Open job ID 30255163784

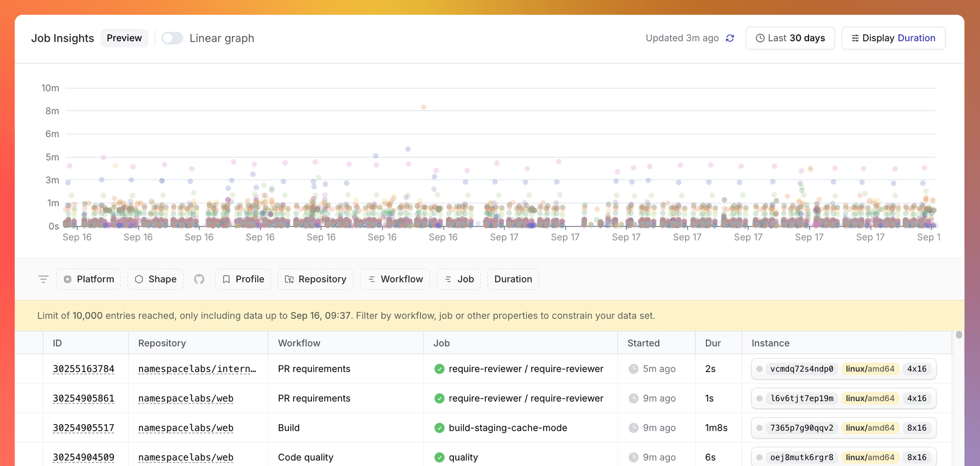[84, 369]
